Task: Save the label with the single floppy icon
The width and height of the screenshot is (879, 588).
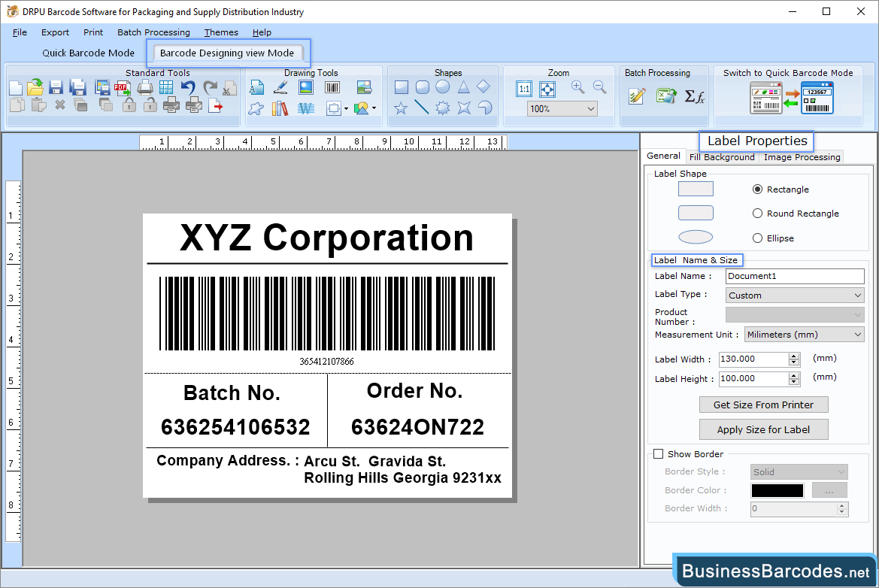Action: tap(56, 87)
